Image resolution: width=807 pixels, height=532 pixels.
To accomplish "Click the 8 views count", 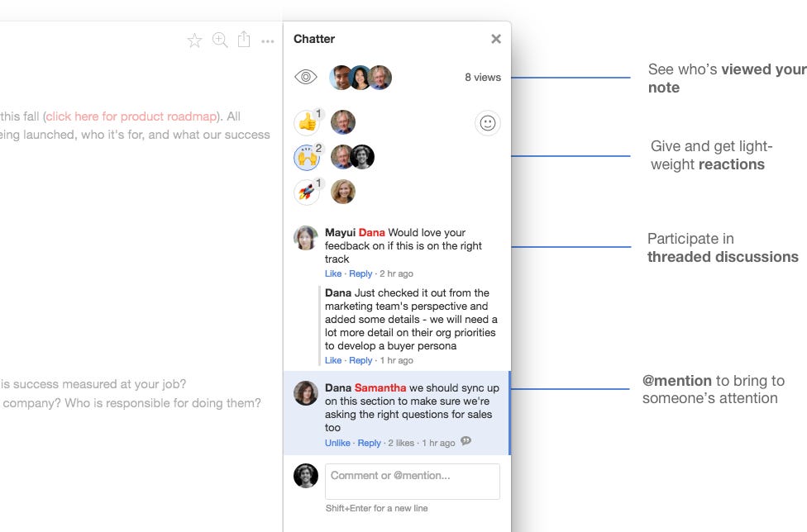I will point(483,77).
